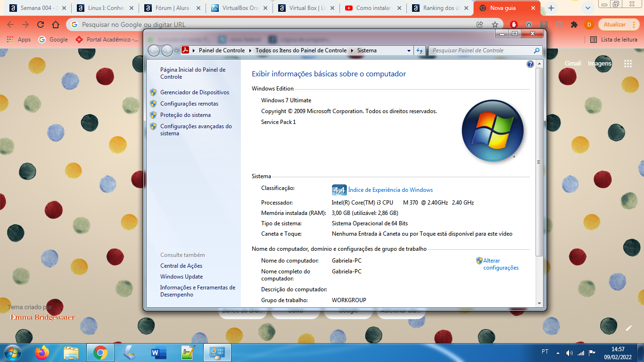
Task: Click the 4,4 Windows Experience score badge
Action: 339,190
